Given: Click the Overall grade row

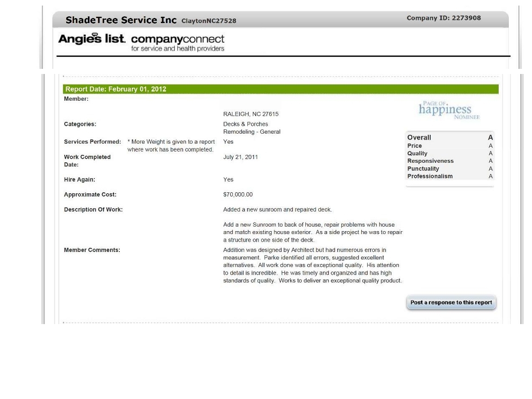Looking at the screenshot, I should pos(449,137).
